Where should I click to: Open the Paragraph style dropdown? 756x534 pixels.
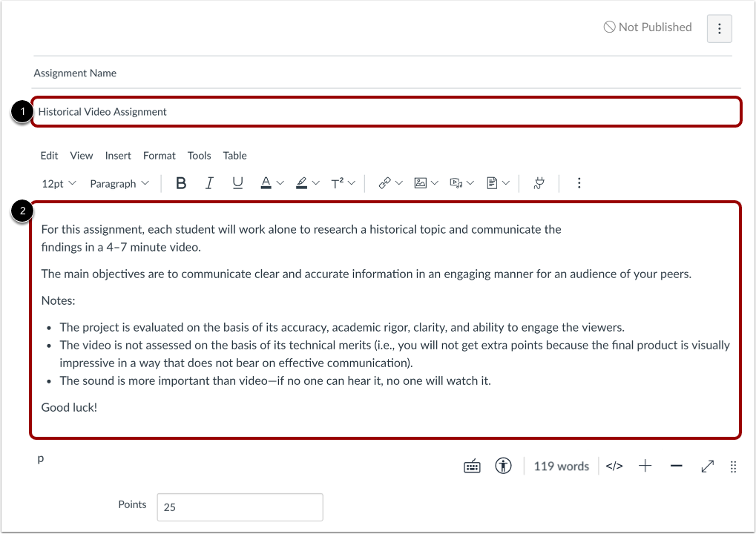(119, 182)
